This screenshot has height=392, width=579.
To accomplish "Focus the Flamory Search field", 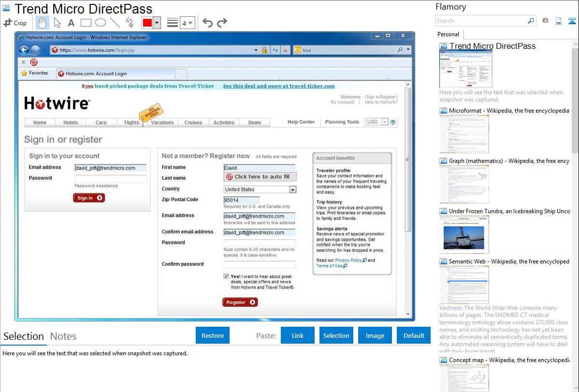I will click(x=481, y=21).
